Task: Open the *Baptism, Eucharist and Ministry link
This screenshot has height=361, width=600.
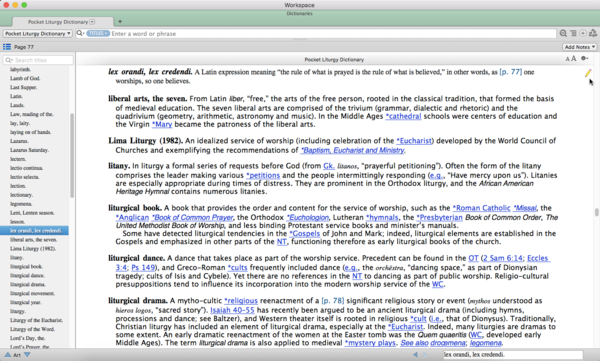Action: [x=352, y=150]
